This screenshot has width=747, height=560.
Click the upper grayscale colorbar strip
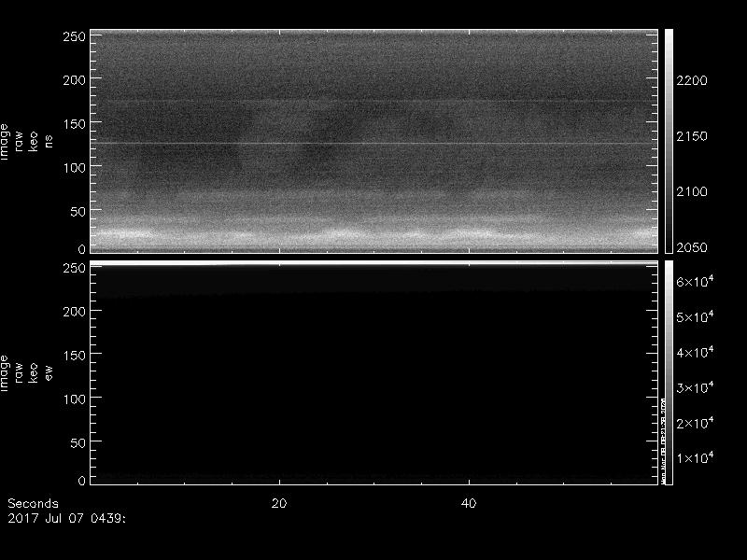tap(669, 140)
